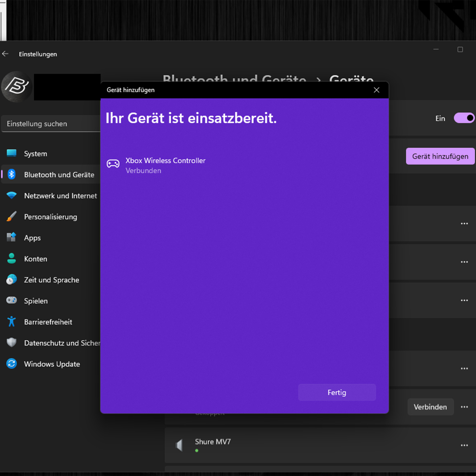Open three-dot menu next to Verbinden button
Image resolution: width=476 pixels, height=476 pixels.
[464, 407]
